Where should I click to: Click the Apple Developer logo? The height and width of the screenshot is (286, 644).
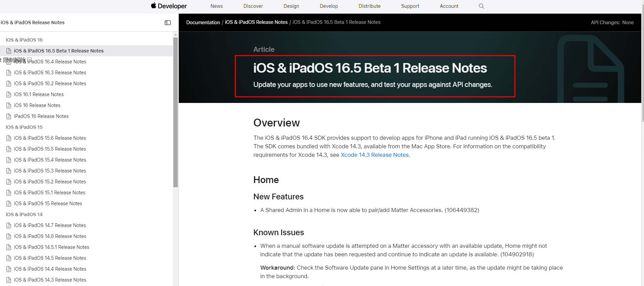pos(169,6)
